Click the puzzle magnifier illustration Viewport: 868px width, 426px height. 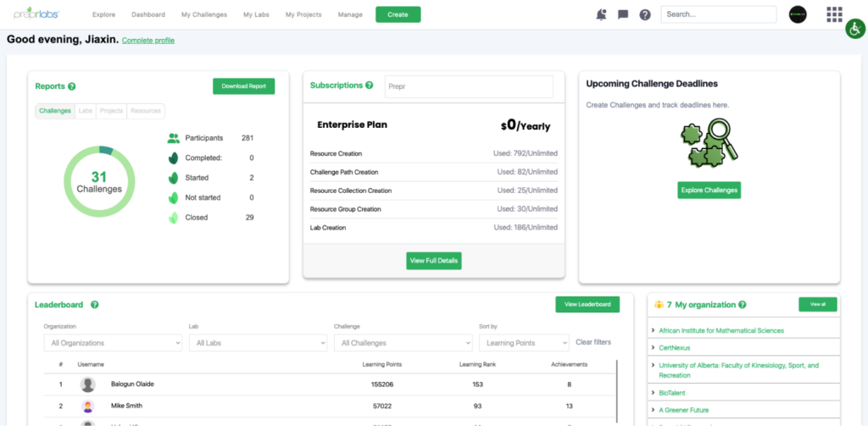coord(709,144)
